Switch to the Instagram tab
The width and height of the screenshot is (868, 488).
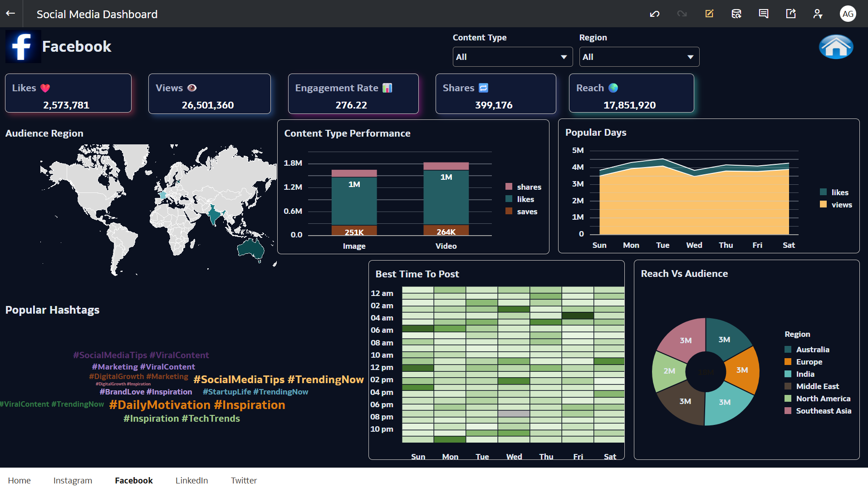(73, 480)
